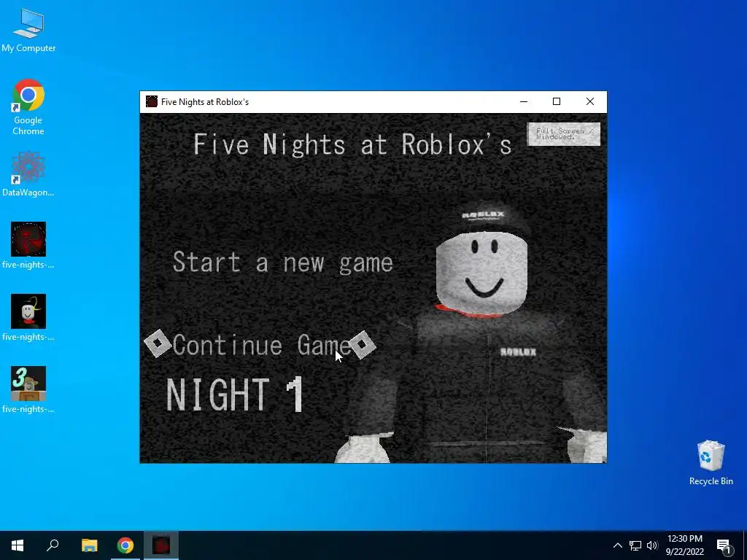The width and height of the screenshot is (747, 560).
Task: Click the Five Nights game taskbar icon
Action: [161, 545]
